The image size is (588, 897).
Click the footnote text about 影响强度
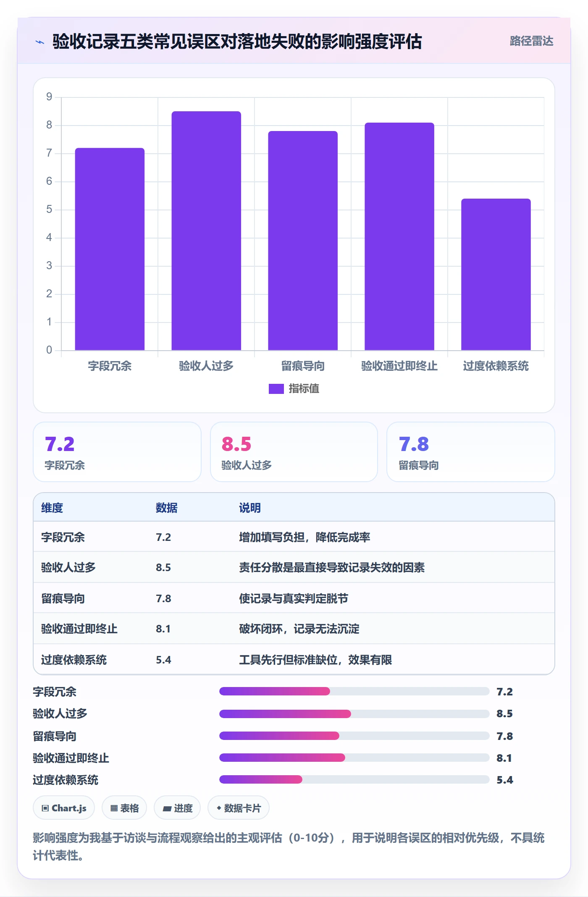(289, 847)
